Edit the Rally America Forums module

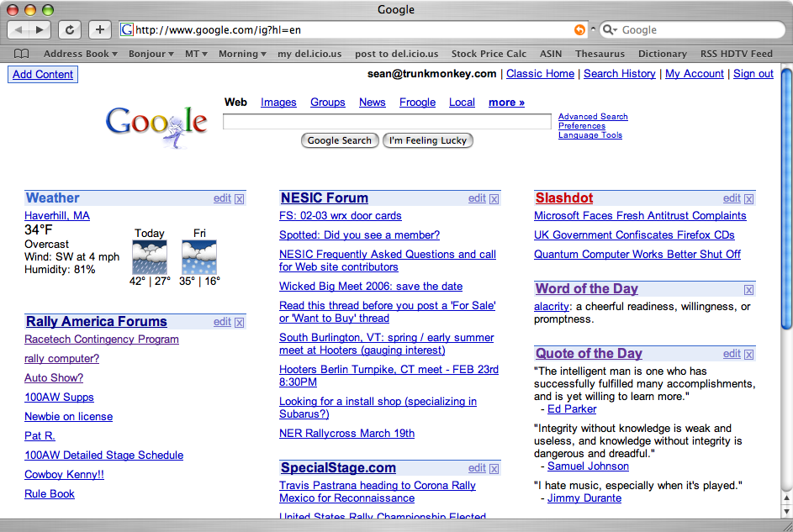tap(222, 322)
